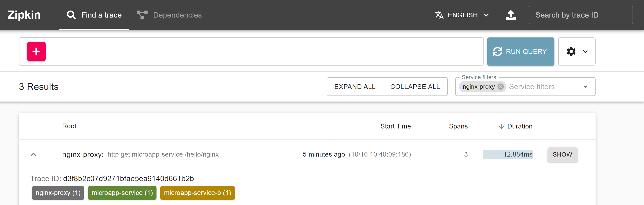
Task: Click the pink plus add-criteria button
Action: tap(36, 51)
